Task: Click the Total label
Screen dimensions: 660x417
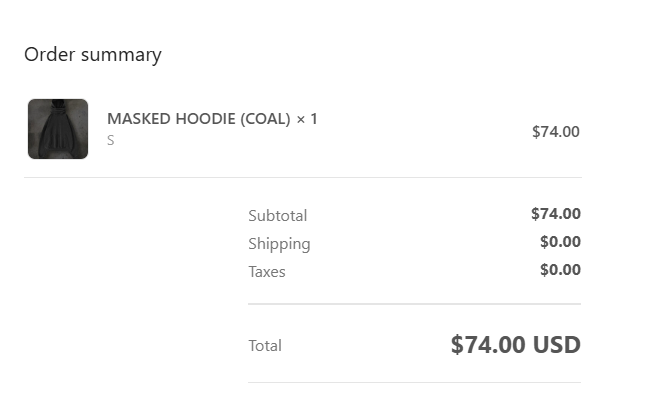Action: coord(265,345)
